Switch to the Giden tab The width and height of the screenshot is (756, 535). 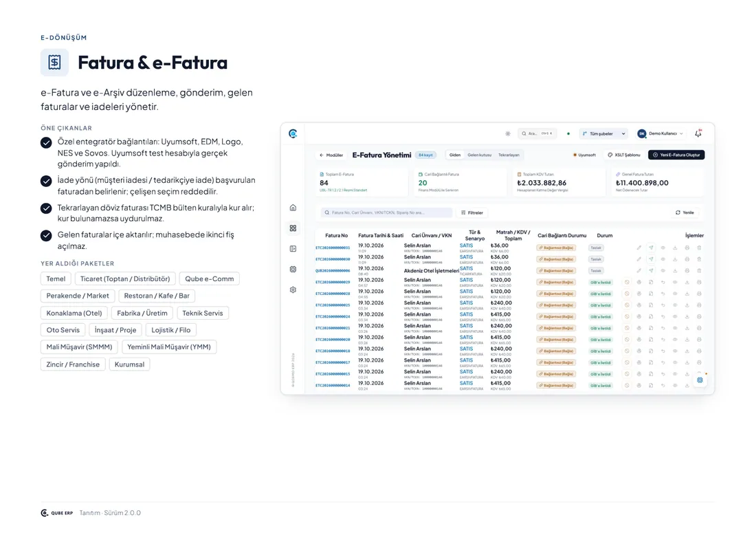pyautogui.click(x=455, y=155)
